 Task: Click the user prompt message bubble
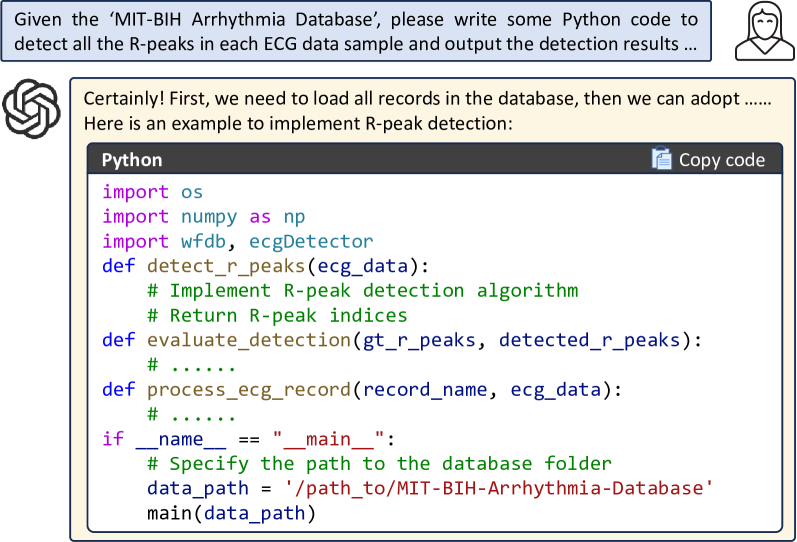[357, 31]
